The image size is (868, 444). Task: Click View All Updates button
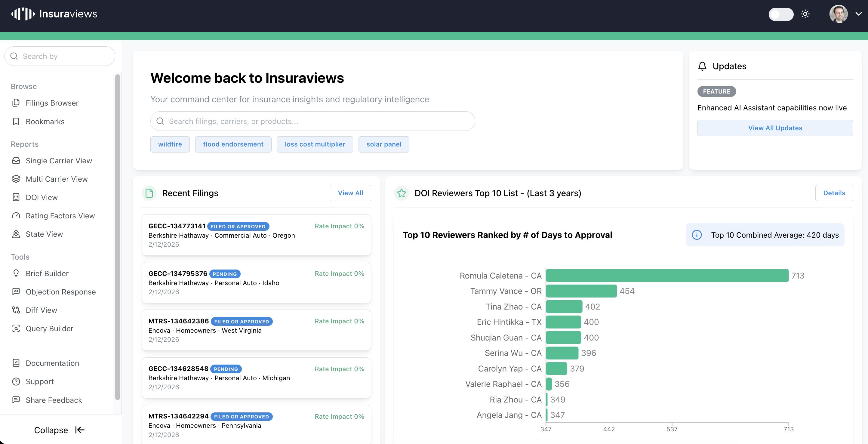point(775,128)
